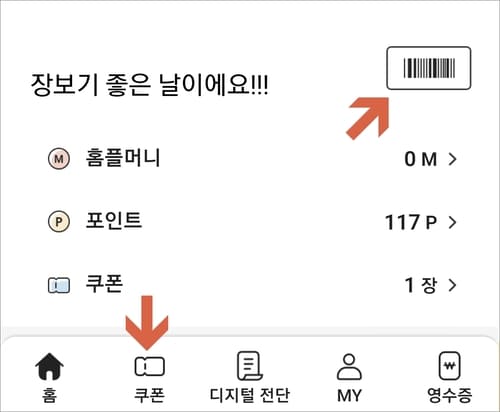The width and height of the screenshot is (500, 412).
Task: Switch to the 디지털 전단 tab label
Action: point(250,395)
